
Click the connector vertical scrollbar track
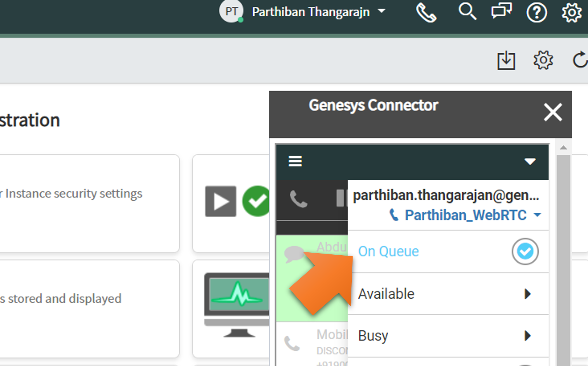pos(563,260)
